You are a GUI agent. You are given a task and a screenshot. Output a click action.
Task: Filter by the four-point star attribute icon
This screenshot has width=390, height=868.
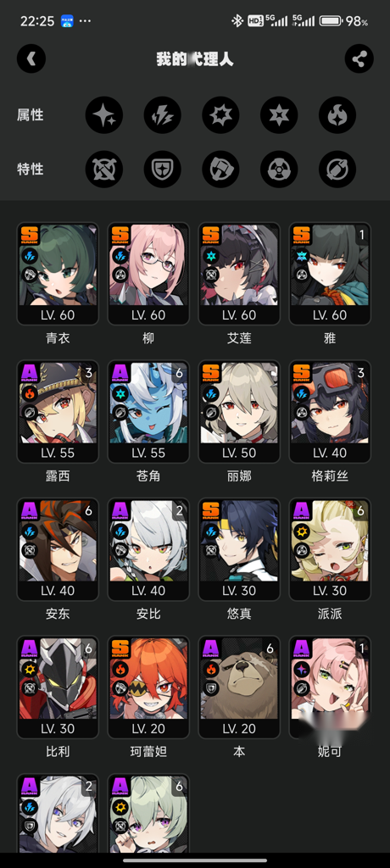(x=104, y=115)
